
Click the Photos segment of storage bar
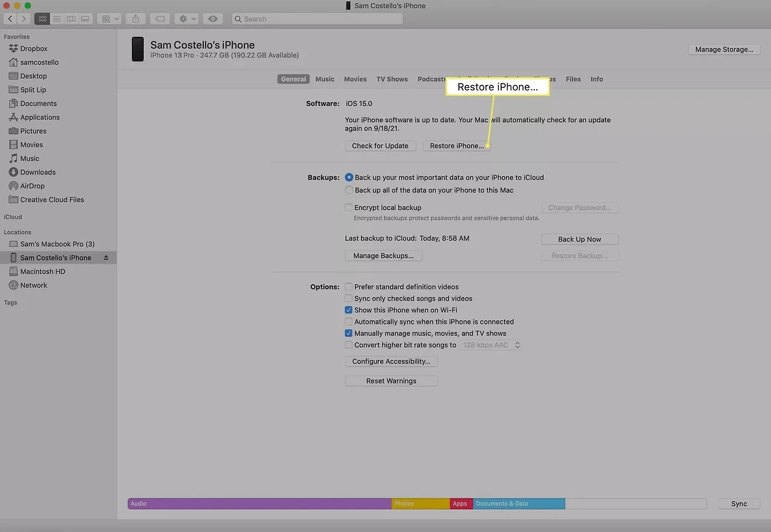coord(420,504)
